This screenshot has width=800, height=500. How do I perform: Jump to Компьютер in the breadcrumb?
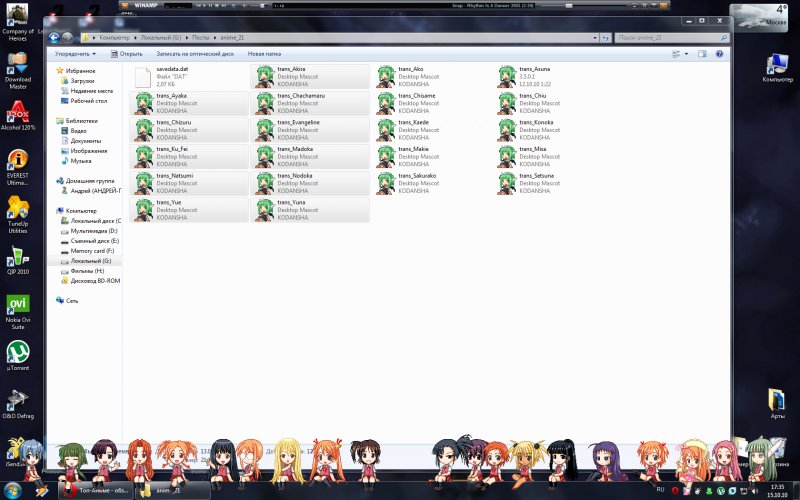coord(114,38)
